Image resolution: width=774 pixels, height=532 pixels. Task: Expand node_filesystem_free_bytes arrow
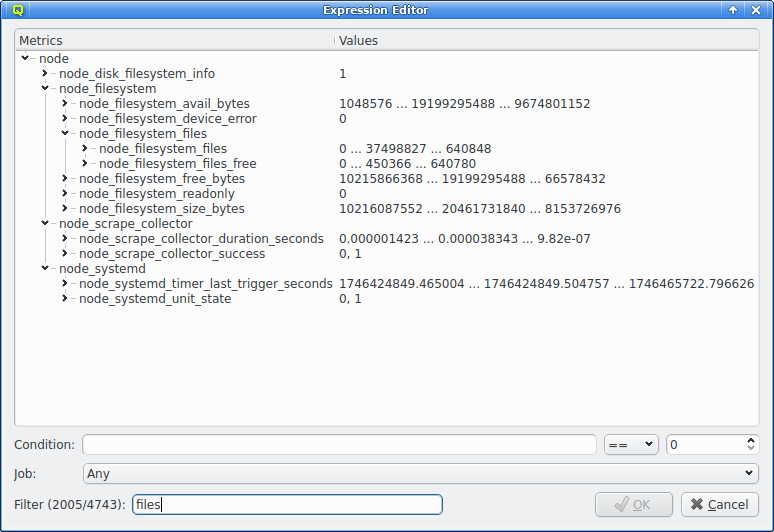[65, 178]
